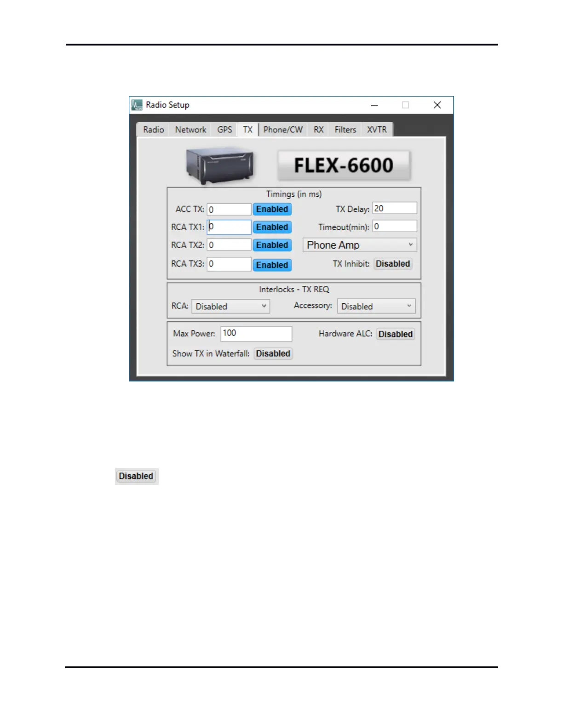Go to the XVTR tab
Screen dimensions: 563x728
click(377, 130)
